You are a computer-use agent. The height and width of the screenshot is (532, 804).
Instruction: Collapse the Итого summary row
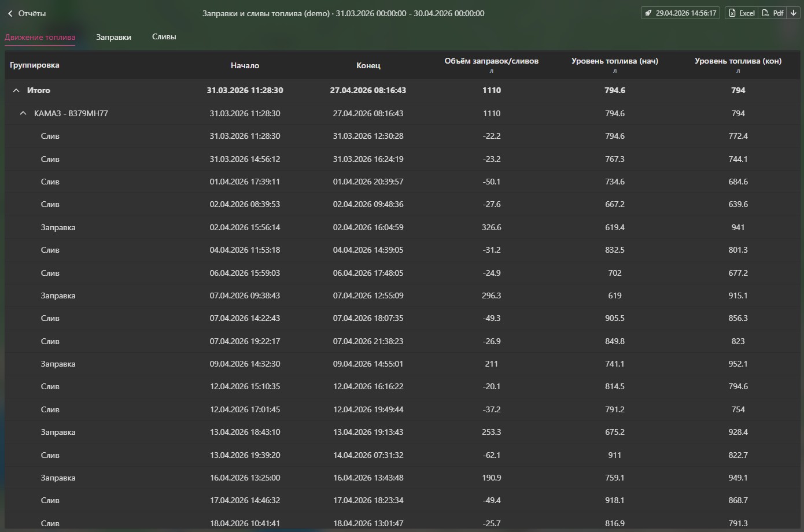(16, 91)
